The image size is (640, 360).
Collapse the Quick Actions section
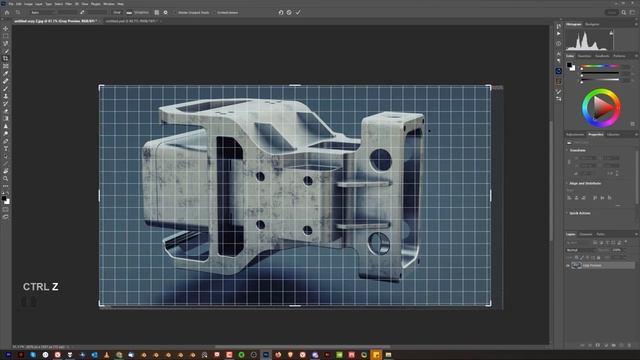[x=567, y=213]
